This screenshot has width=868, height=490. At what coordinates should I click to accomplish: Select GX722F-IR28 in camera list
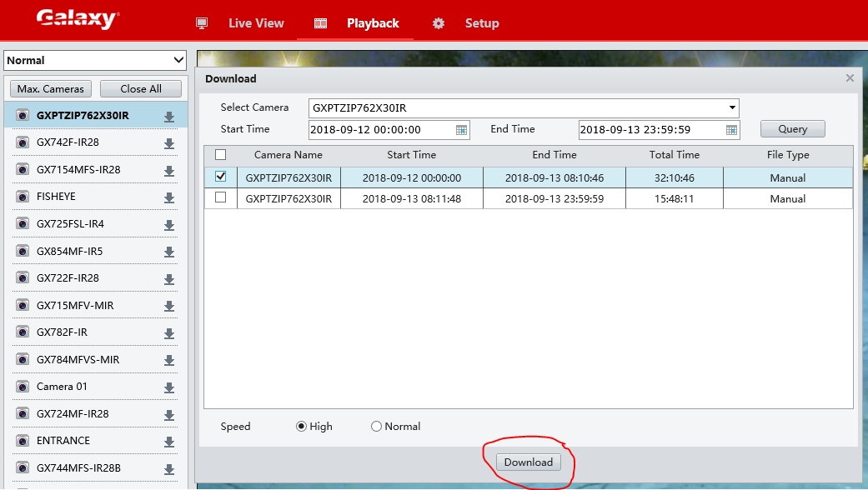68,278
